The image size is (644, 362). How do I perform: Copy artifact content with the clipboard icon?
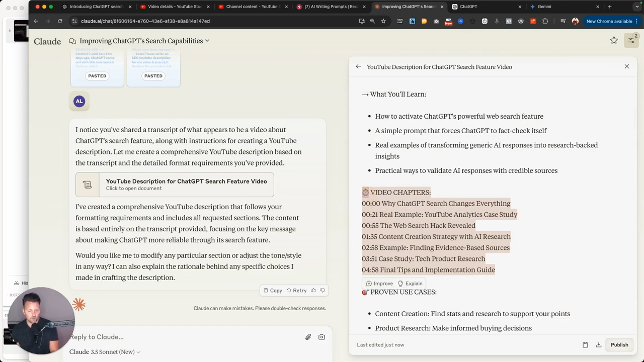click(585, 345)
